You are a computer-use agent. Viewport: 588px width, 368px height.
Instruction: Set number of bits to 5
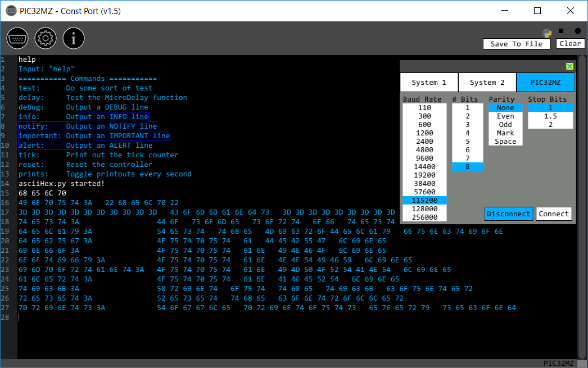[468, 142]
